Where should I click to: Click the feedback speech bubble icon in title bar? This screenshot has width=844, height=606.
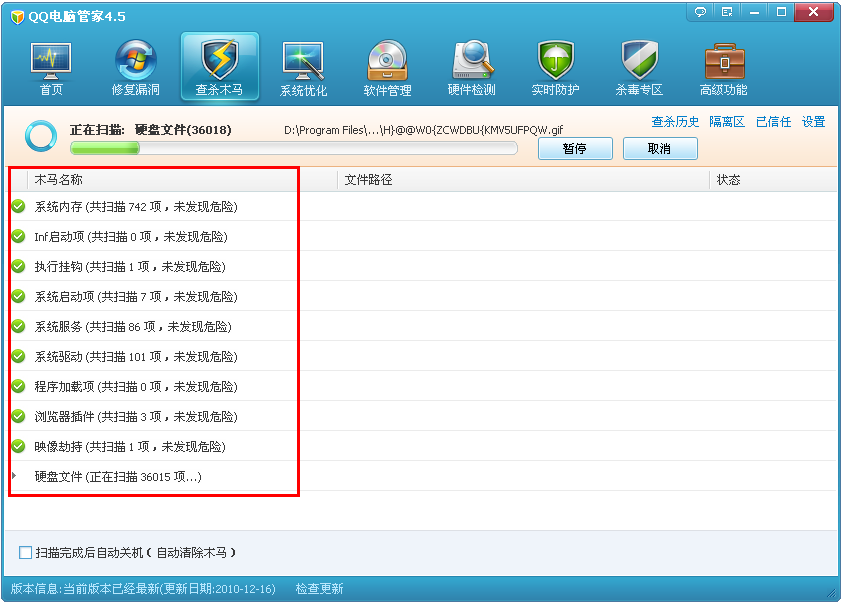pyautogui.click(x=700, y=12)
